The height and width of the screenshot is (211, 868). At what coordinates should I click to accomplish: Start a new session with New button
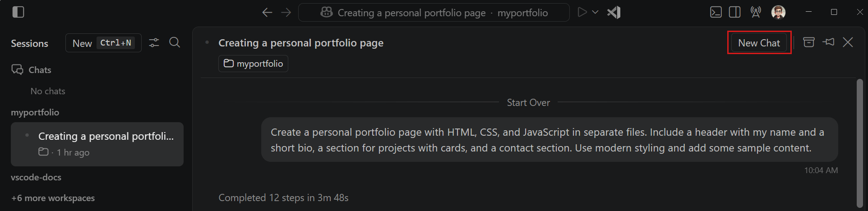coord(103,43)
